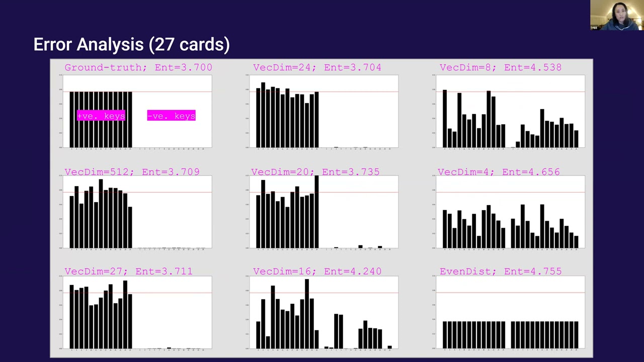Click the VecDim=512 histogram plot
Screen dimensions: 644x362
(137, 212)
